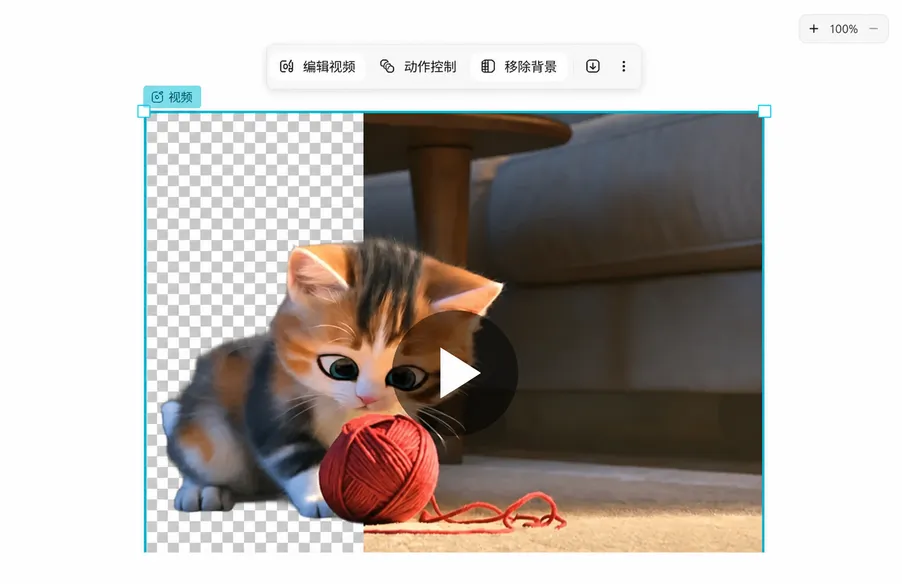Viewport: 902px width, 584px height.
Task: Click the 视频 label tag
Action: coord(172,97)
